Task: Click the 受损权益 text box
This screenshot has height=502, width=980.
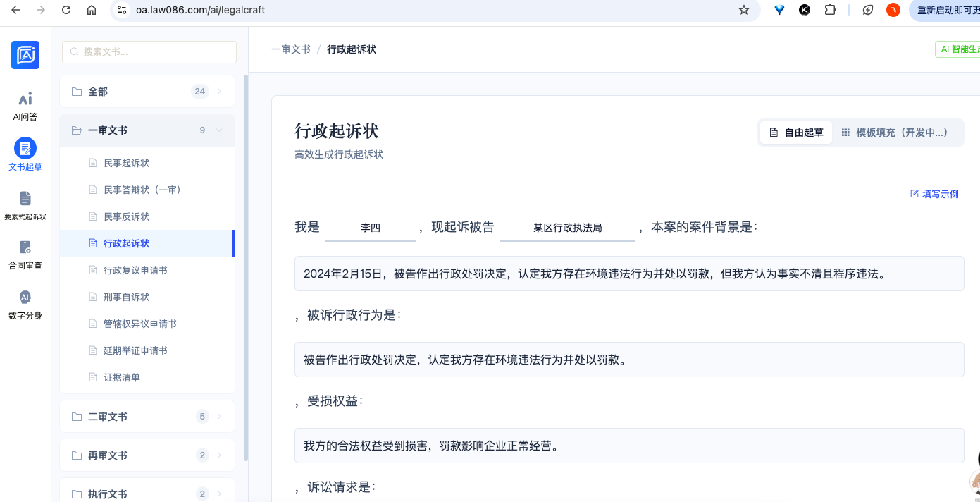Action: (629, 446)
